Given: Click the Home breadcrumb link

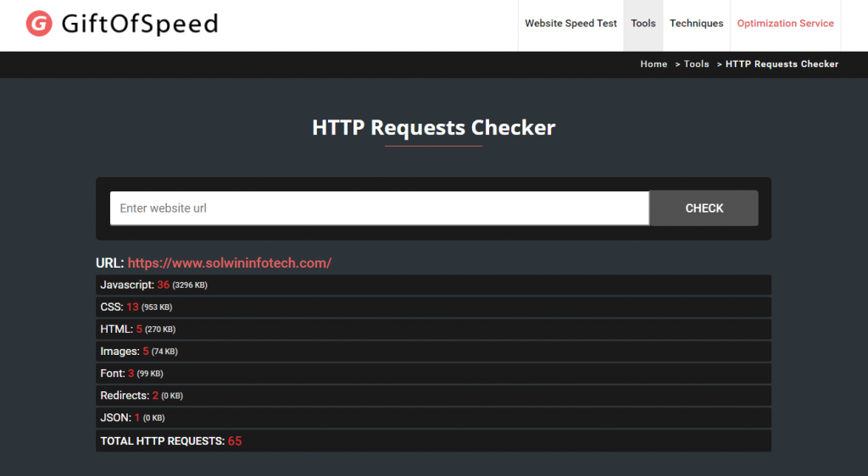Looking at the screenshot, I should (654, 64).
